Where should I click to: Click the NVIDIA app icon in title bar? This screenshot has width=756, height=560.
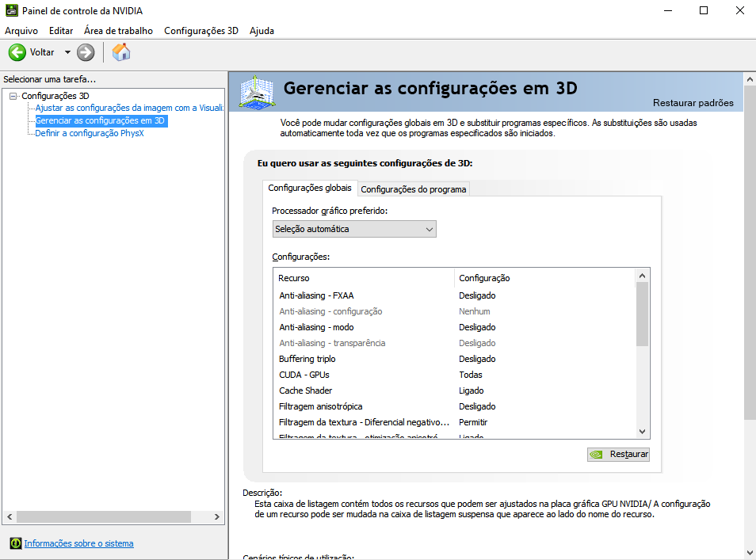point(12,10)
